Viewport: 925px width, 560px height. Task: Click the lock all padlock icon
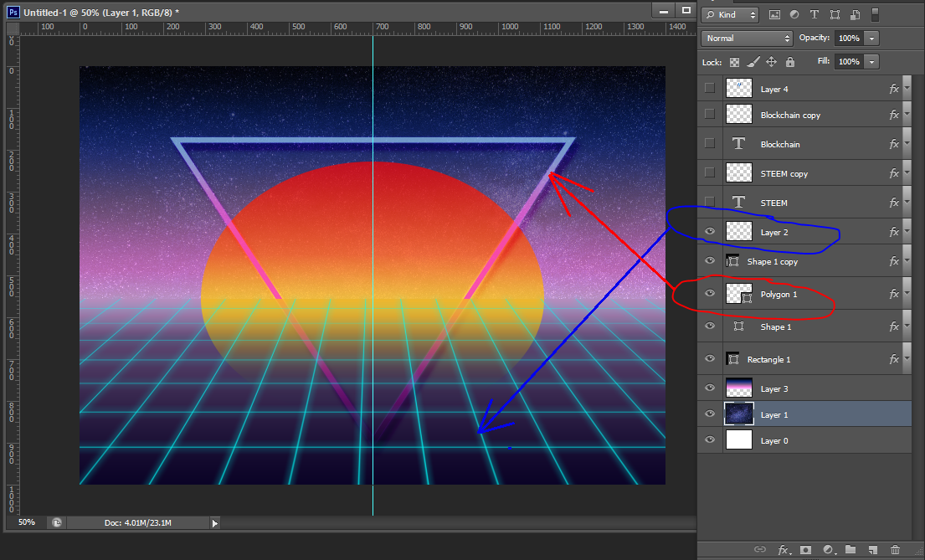[790, 62]
